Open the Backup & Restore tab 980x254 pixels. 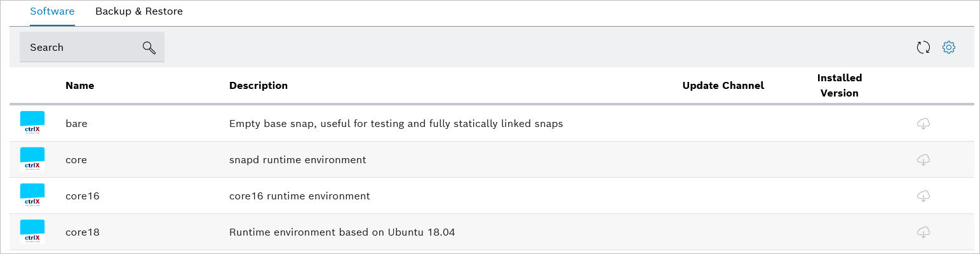[x=139, y=11]
